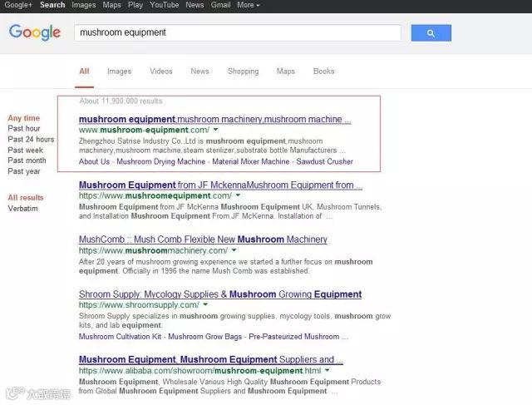Viewport: 532px width, 405px height.
Task: Switch to the News results tab
Action: pyautogui.click(x=199, y=72)
